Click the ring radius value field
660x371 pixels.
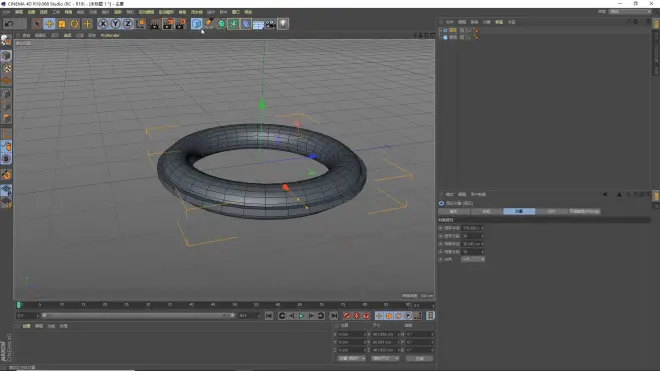point(473,228)
